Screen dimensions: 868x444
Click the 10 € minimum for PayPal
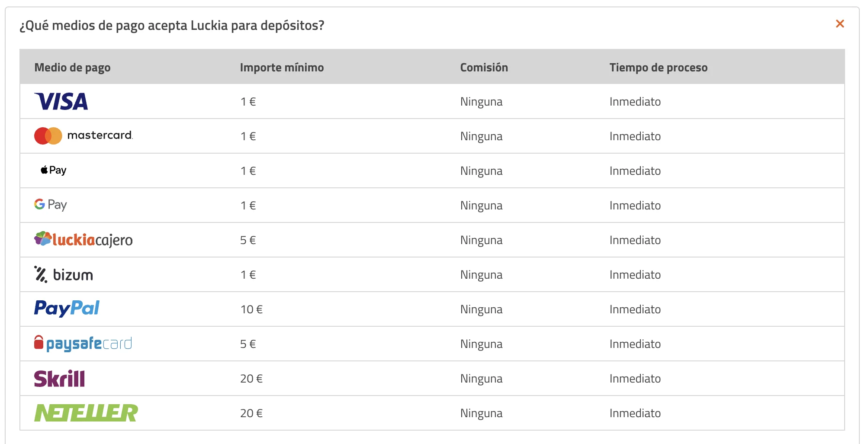click(251, 309)
